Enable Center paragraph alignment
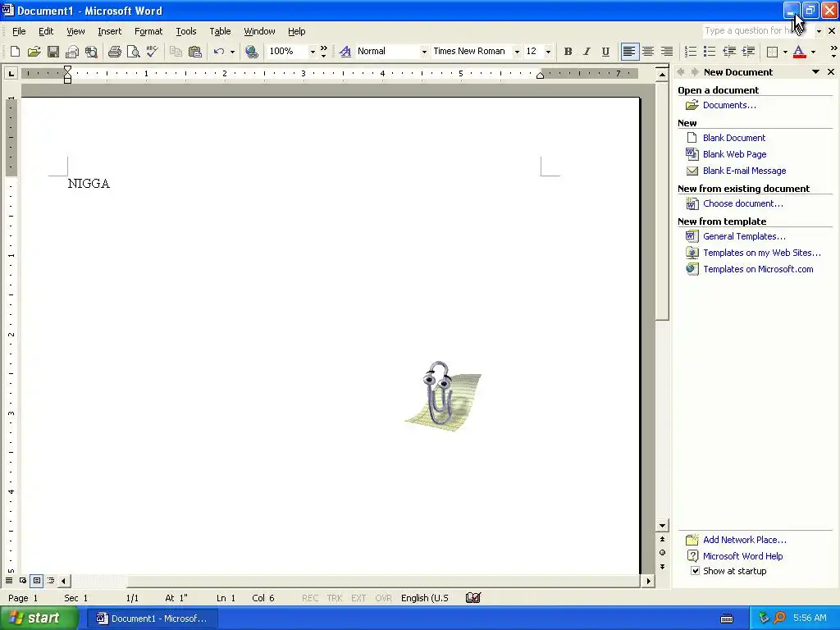 tap(648, 52)
